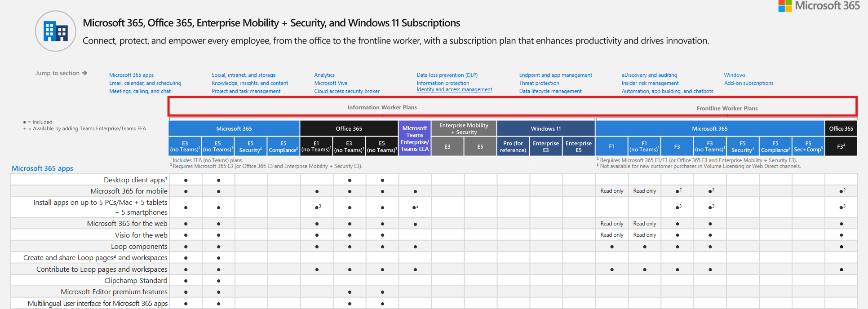This screenshot has height=309, width=868.
Task: Click the 'Desktop client apps' row label
Action: 136,180
